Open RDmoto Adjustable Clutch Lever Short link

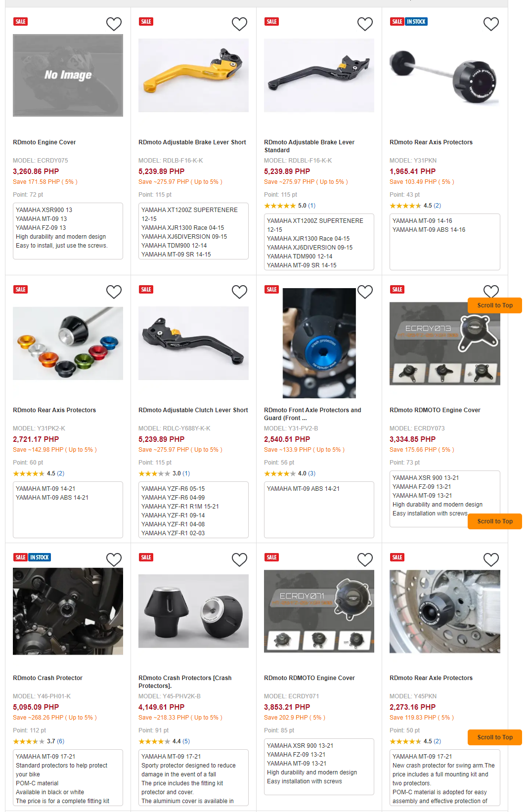tap(193, 410)
